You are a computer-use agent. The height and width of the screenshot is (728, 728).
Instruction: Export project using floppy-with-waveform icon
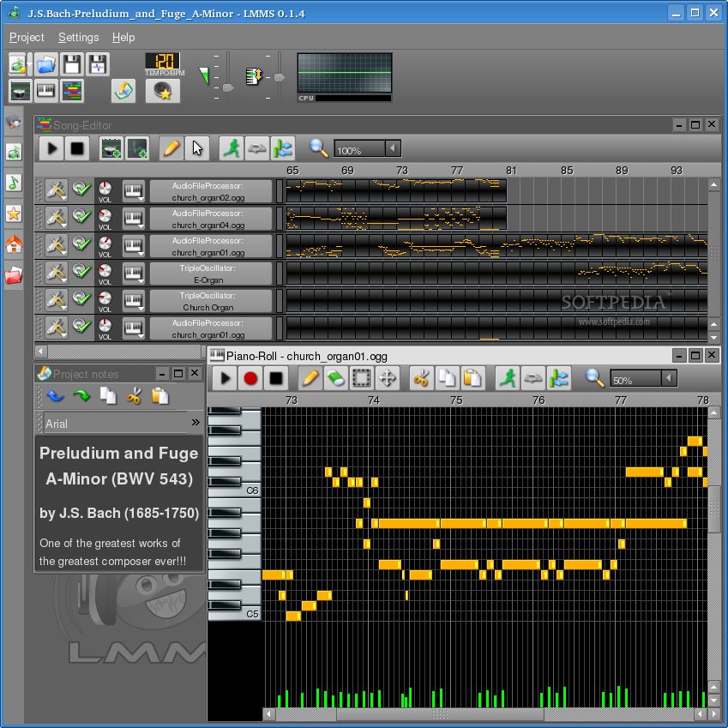98,64
